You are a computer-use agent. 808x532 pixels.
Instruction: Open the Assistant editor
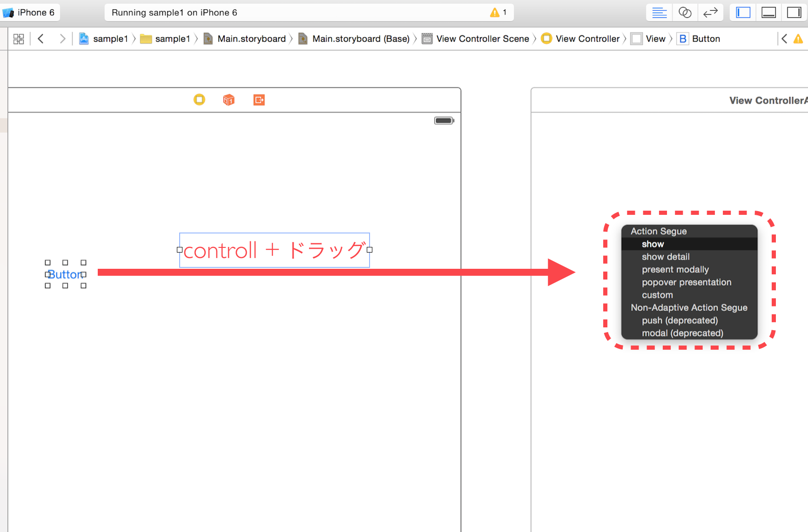[685, 12]
